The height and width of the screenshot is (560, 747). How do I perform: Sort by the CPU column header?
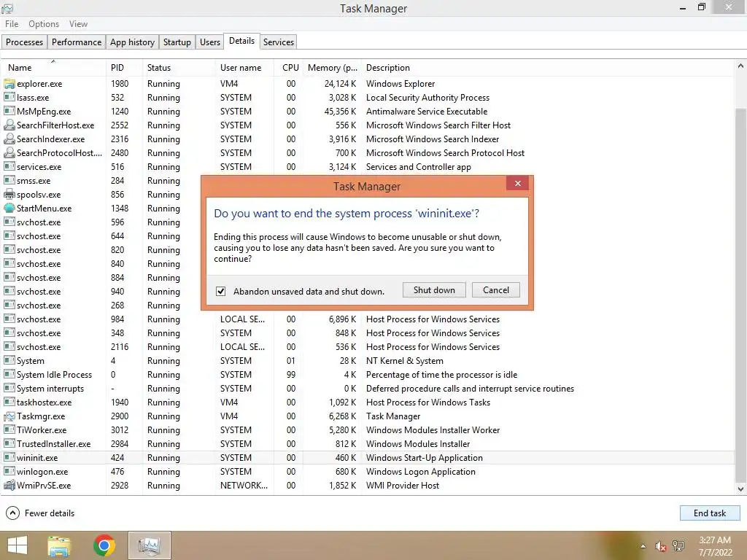tap(290, 68)
